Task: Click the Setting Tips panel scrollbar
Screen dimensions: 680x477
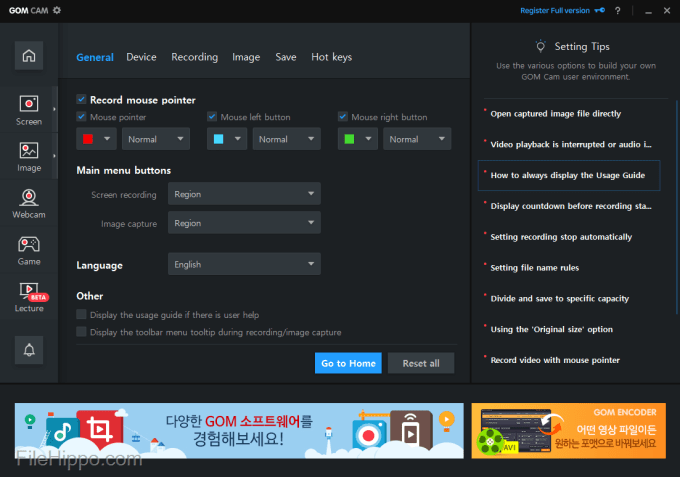Action: coord(677,207)
